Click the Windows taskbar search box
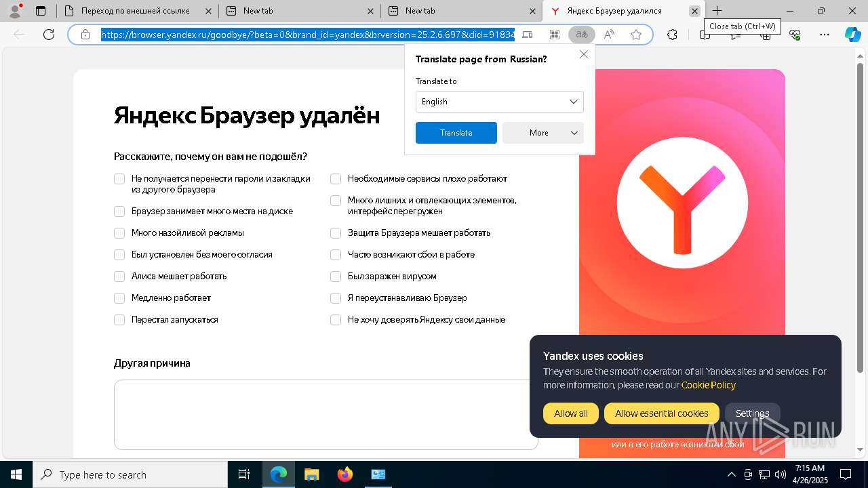The image size is (868, 488). coord(130,474)
